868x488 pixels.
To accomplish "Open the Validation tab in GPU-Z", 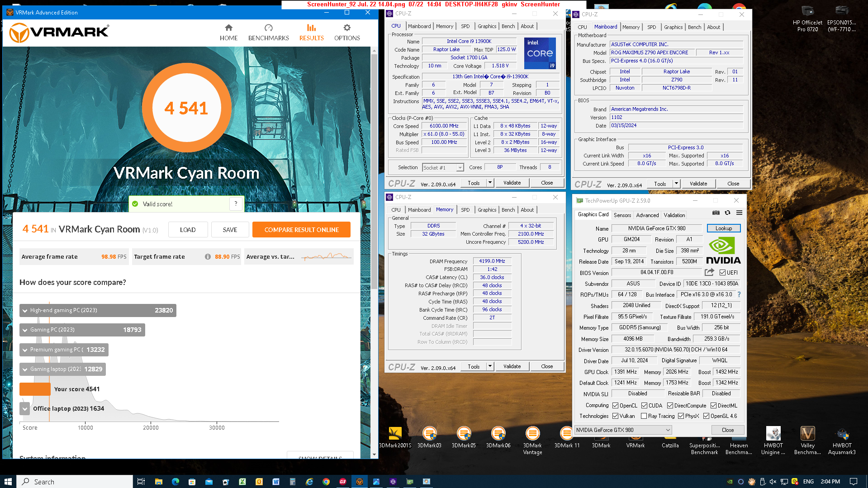I will click(674, 215).
